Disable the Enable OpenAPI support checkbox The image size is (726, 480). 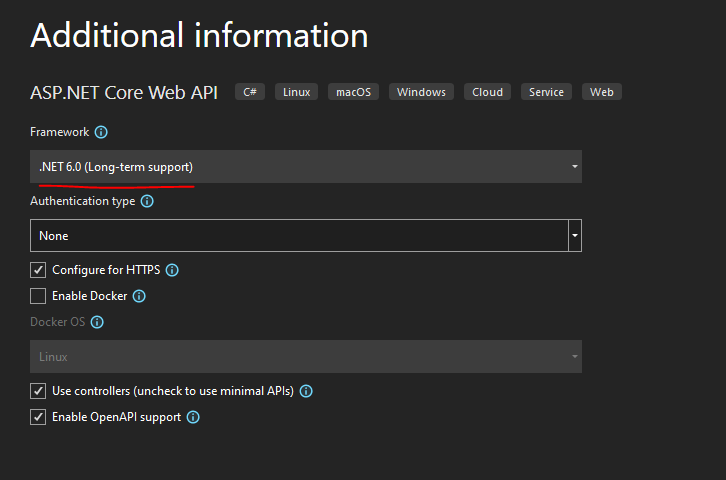38,417
